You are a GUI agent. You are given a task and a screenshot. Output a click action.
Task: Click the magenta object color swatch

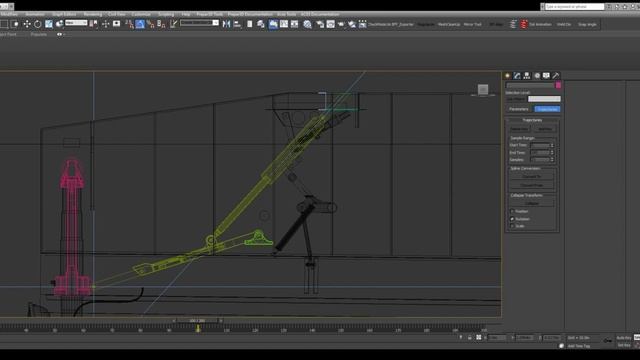(x=558, y=85)
